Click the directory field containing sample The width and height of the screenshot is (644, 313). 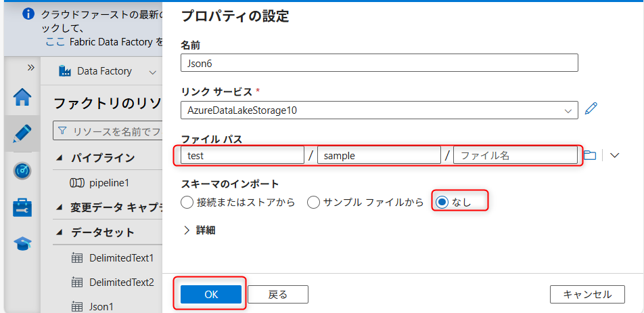point(379,155)
